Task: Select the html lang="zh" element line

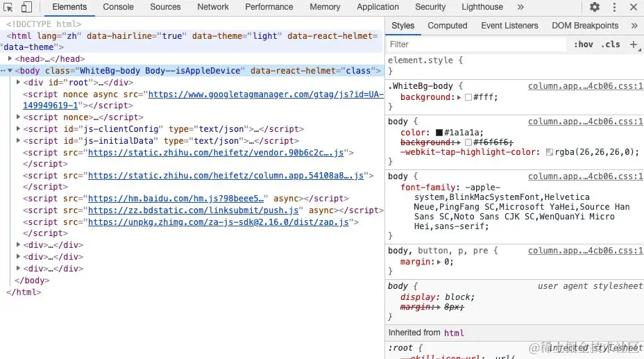Action: click(191, 42)
